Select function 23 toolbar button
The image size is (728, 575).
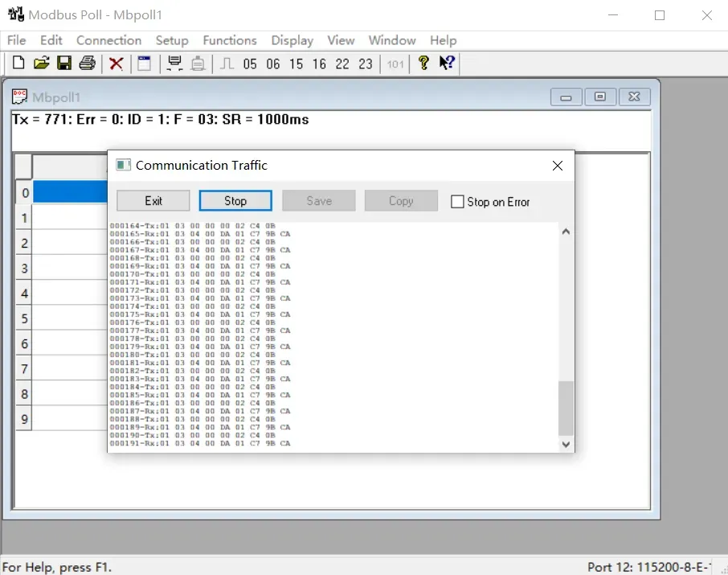pos(366,64)
